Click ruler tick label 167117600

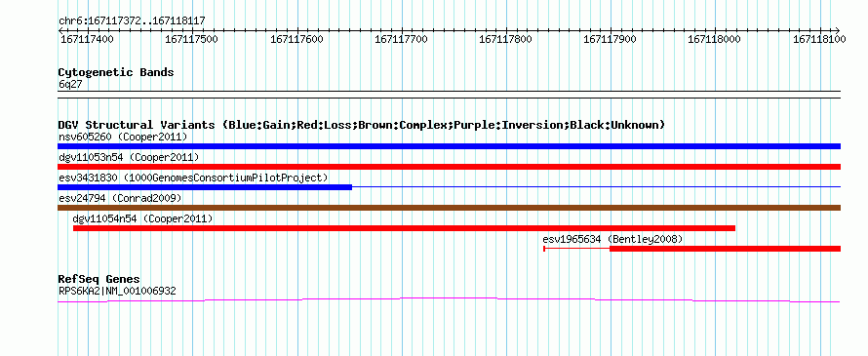tap(296, 39)
